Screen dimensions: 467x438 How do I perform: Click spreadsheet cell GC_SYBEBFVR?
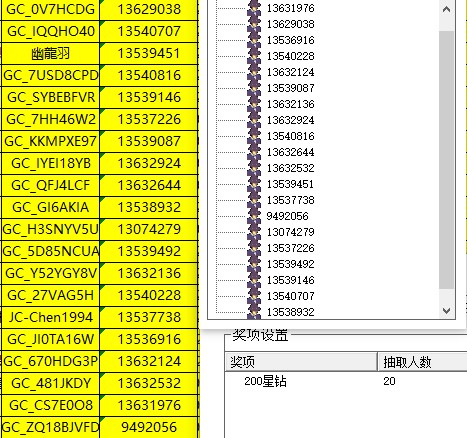[x=50, y=97]
